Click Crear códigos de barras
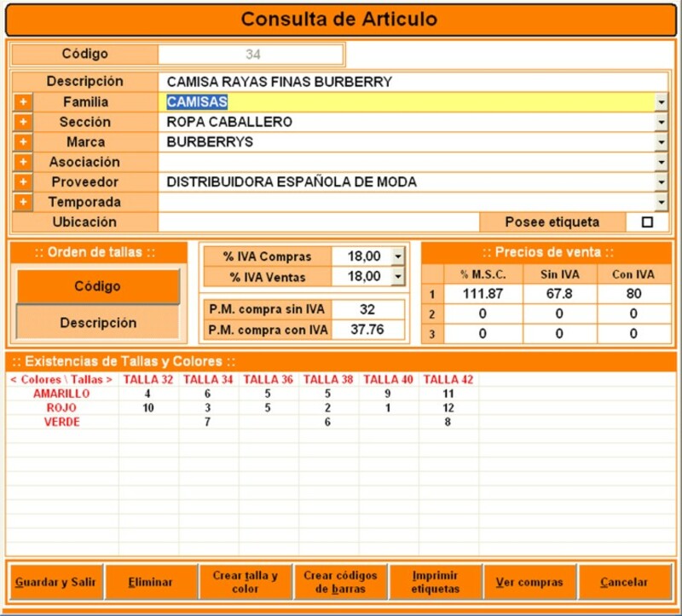Viewport: 682px width, 616px height. 340,583
